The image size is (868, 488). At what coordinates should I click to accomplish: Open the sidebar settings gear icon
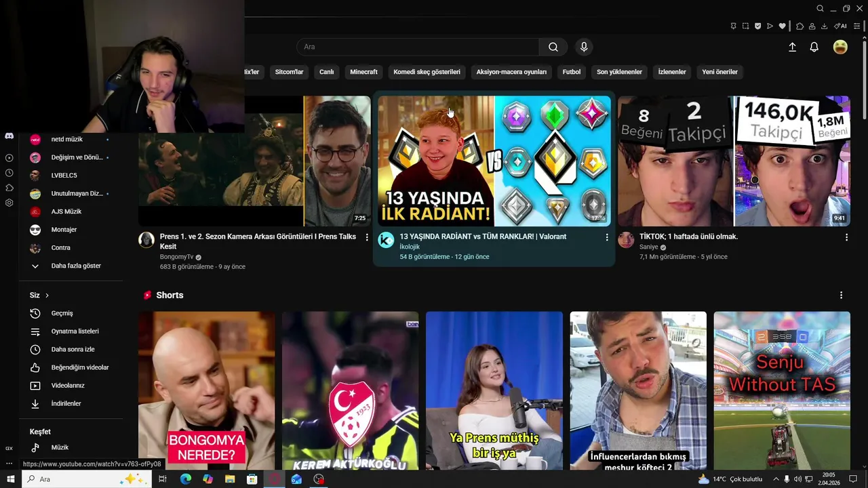(9, 203)
